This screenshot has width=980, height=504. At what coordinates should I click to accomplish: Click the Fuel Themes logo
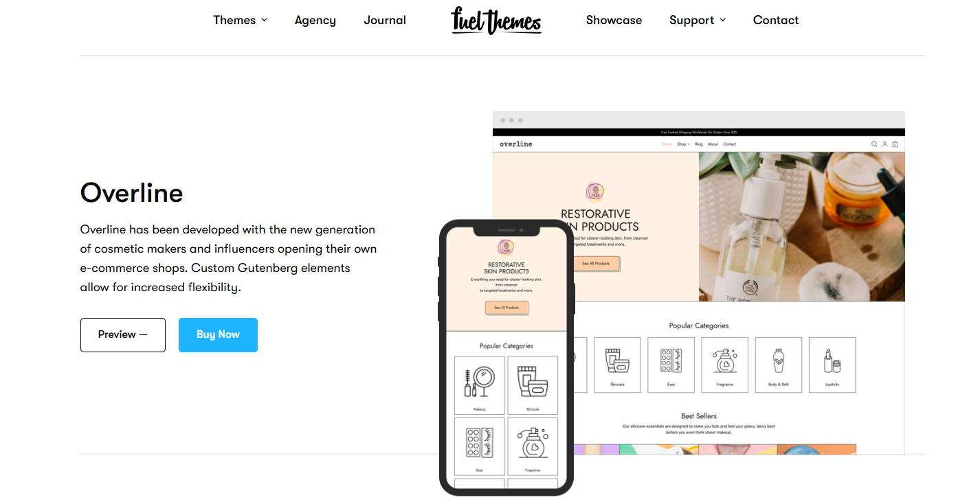496,21
